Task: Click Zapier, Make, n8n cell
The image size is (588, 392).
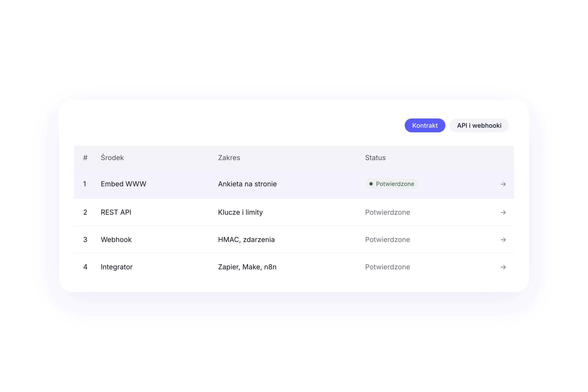Action: point(247,267)
